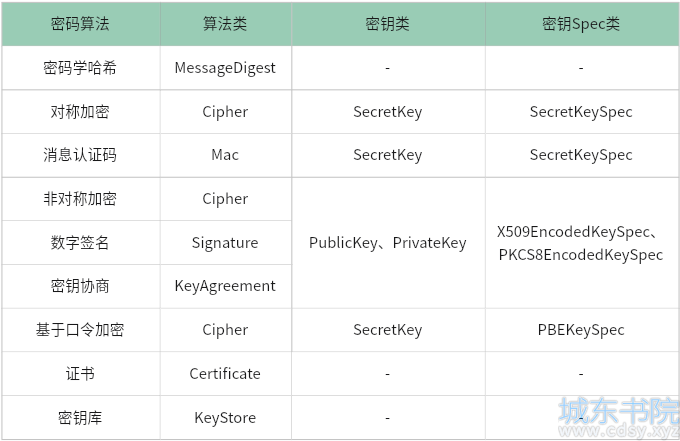Click the 基于口令加密 row label

(80, 330)
